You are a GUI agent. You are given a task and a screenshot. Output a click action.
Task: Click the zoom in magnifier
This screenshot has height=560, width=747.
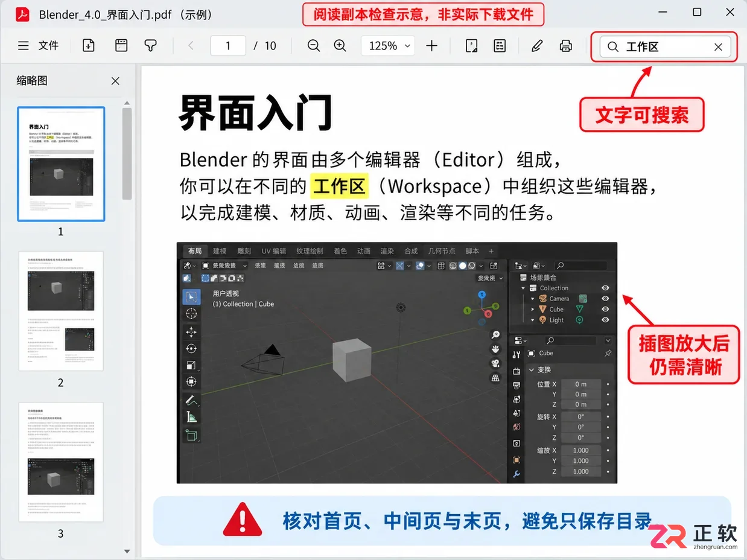pyautogui.click(x=340, y=46)
